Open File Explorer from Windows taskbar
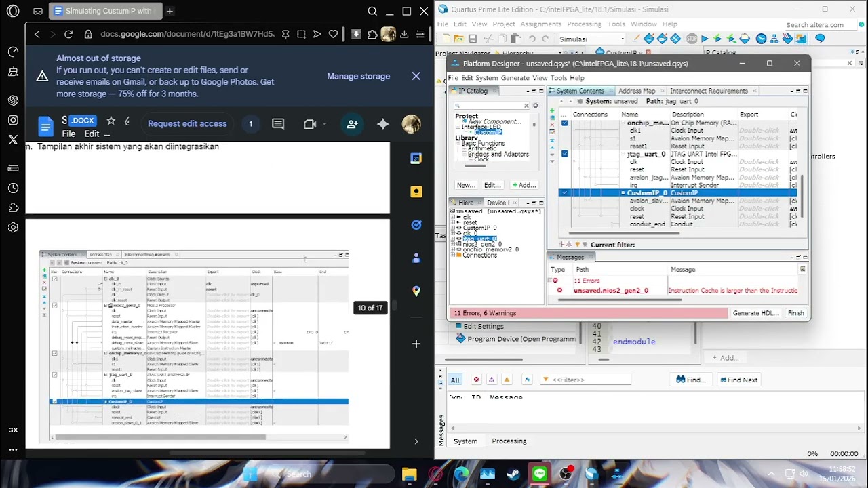 (409, 474)
